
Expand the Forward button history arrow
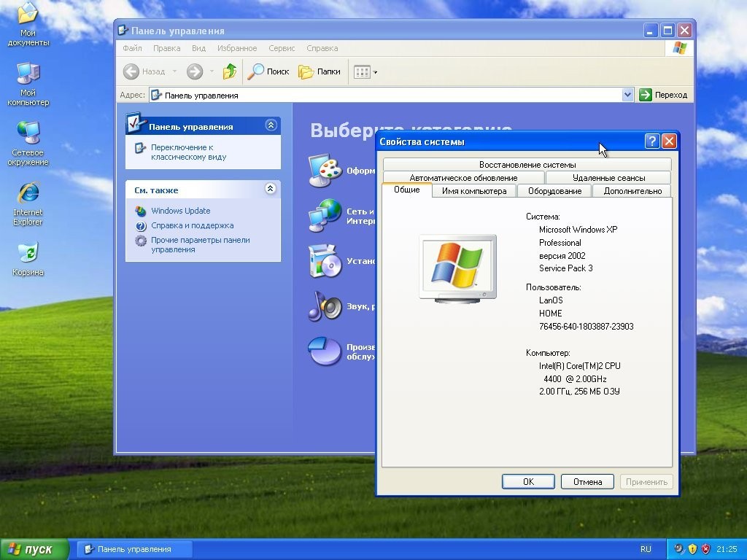212,72
